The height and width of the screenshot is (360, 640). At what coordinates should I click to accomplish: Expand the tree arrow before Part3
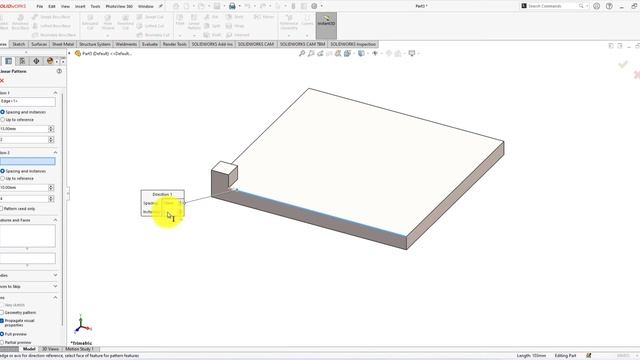[x=69, y=53]
